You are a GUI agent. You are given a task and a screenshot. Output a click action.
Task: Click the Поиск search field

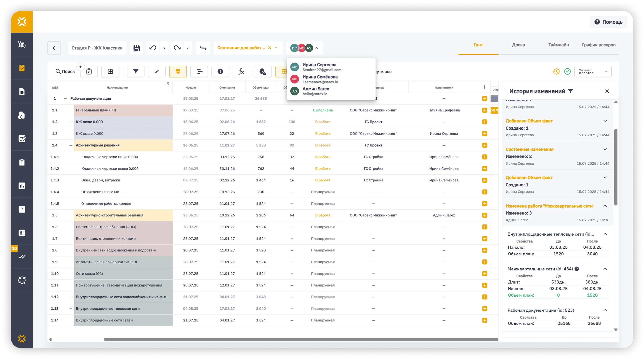65,71
